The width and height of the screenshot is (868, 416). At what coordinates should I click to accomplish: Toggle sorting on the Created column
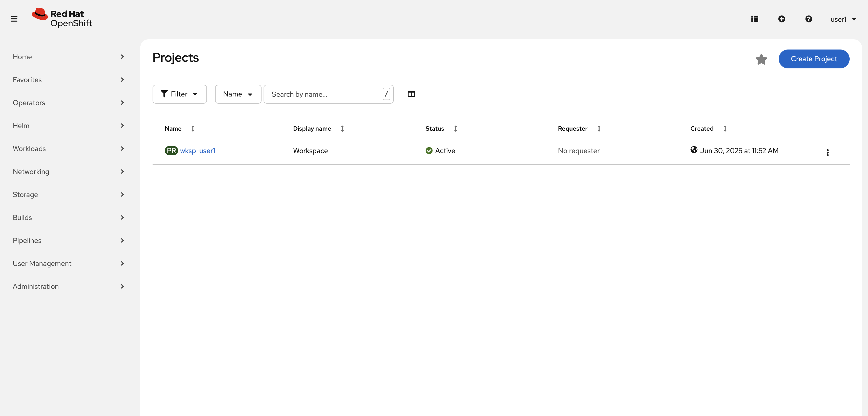click(725, 128)
